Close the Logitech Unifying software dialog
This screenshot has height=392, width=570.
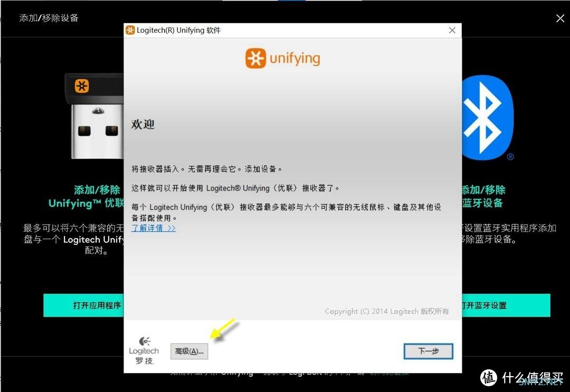point(452,30)
